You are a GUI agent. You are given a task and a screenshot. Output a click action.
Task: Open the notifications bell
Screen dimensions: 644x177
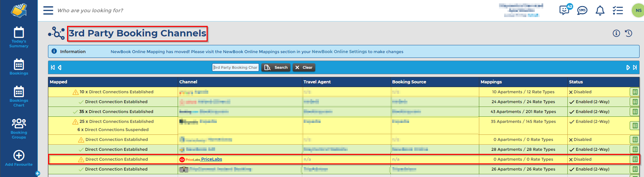600,11
